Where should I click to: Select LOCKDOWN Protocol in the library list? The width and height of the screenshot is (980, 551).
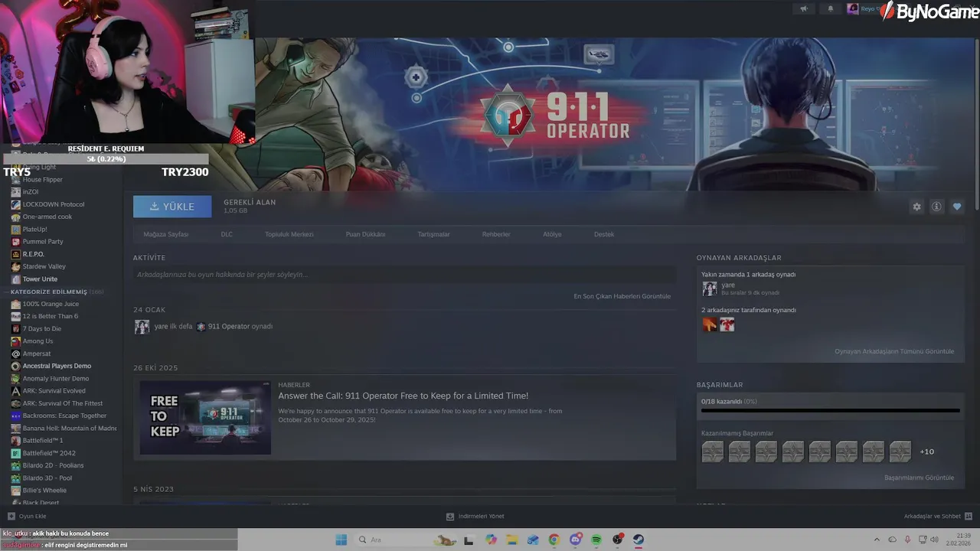click(x=54, y=204)
